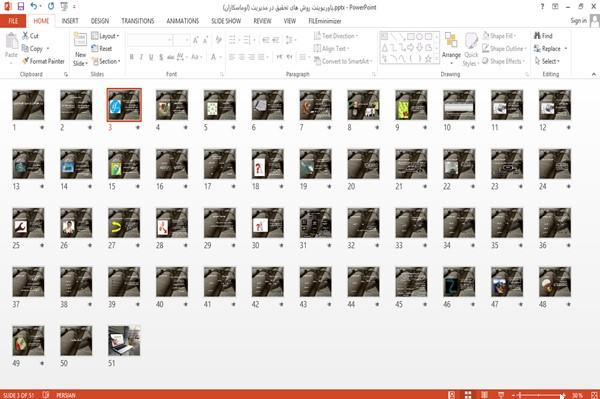The image size is (600, 399).
Task: Click Find in the Editing group
Action: 543,36
